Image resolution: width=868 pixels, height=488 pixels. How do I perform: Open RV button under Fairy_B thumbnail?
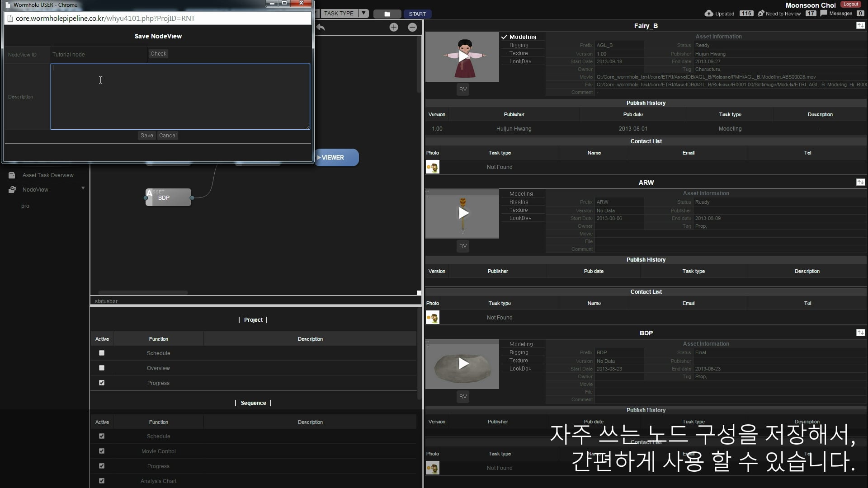463,89
